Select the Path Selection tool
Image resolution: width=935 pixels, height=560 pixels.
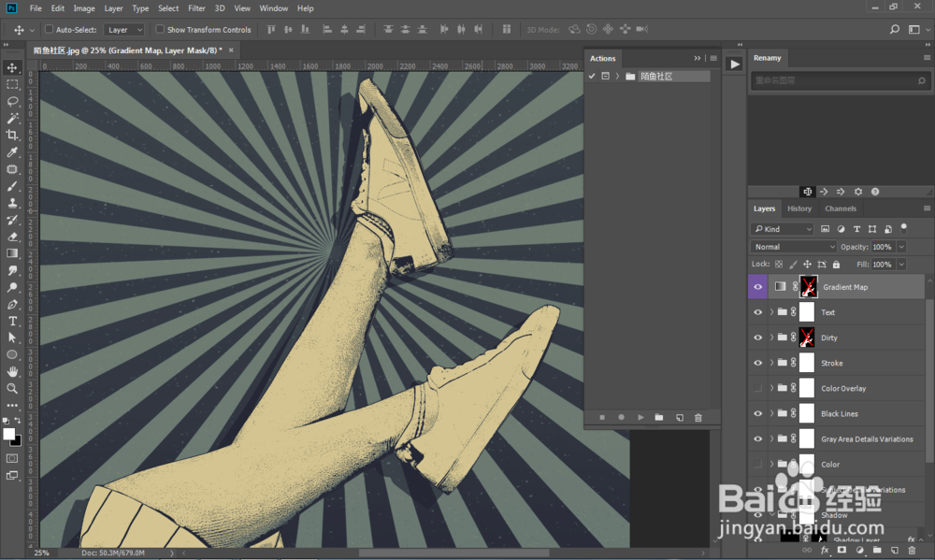click(x=12, y=337)
